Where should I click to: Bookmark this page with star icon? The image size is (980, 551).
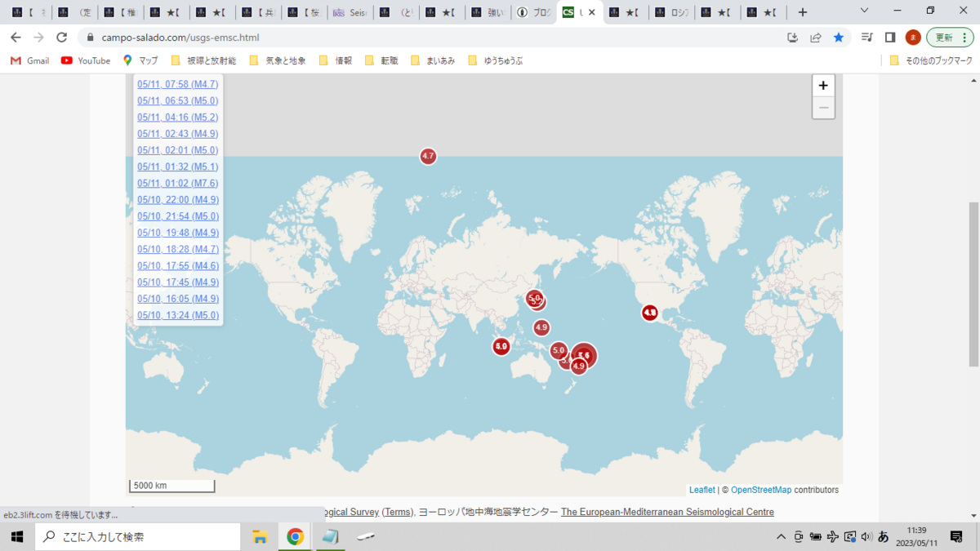[839, 38]
